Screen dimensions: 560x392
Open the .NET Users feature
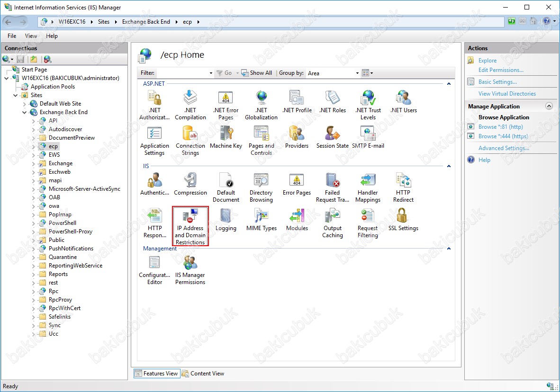pos(404,101)
